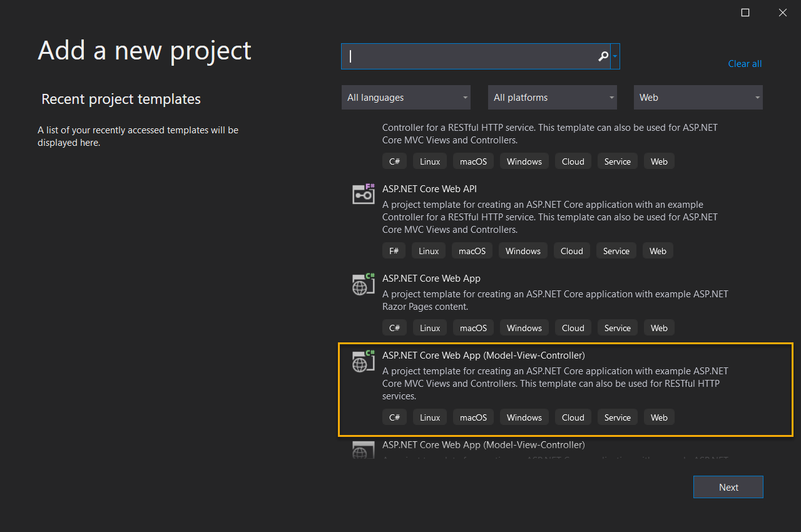The height and width of the screenshot is (532, 801).
Task: Click the Razor Pages content description text
Action: click(x=555, y=300)
